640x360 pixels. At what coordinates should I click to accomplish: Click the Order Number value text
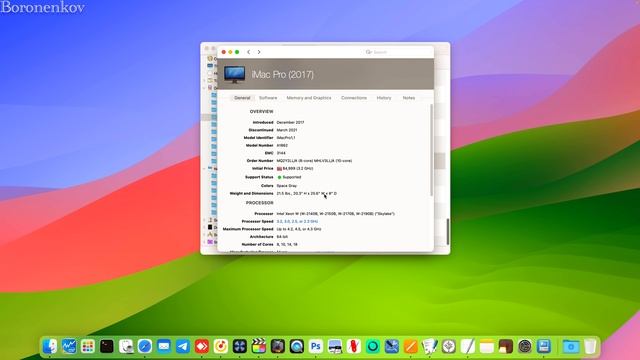pyautogui.click(x=314, y=161)
